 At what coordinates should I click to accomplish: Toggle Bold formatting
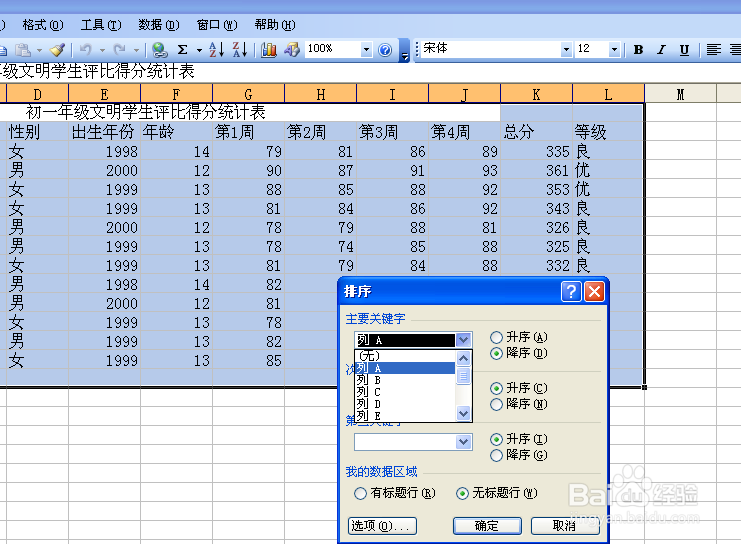638,50
